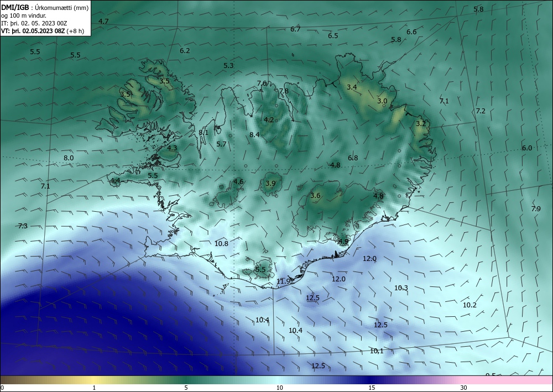This screenshot has height=392, width=553.
Task: Pick the 6.2 value on the map
Action: click(x=185, y=50)
